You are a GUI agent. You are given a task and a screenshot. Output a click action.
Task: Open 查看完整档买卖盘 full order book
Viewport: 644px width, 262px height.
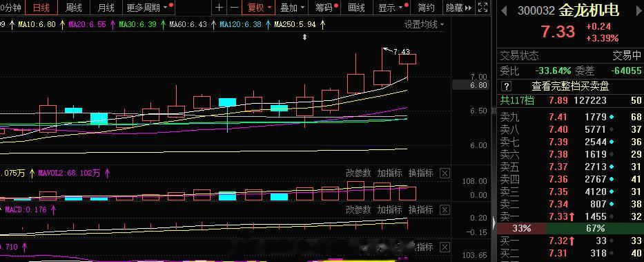point(570,86)
